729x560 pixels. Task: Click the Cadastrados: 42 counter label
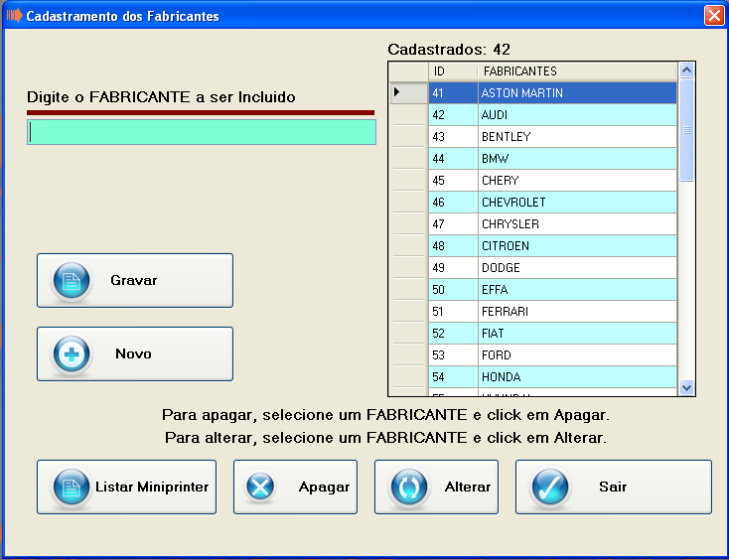449,50
